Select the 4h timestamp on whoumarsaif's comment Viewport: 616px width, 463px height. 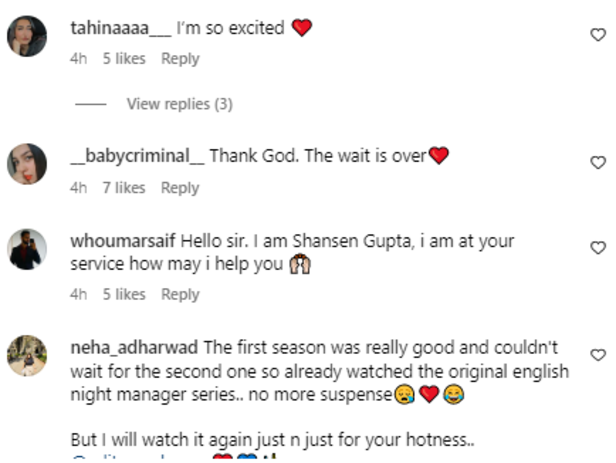click(x=79, y=295)
